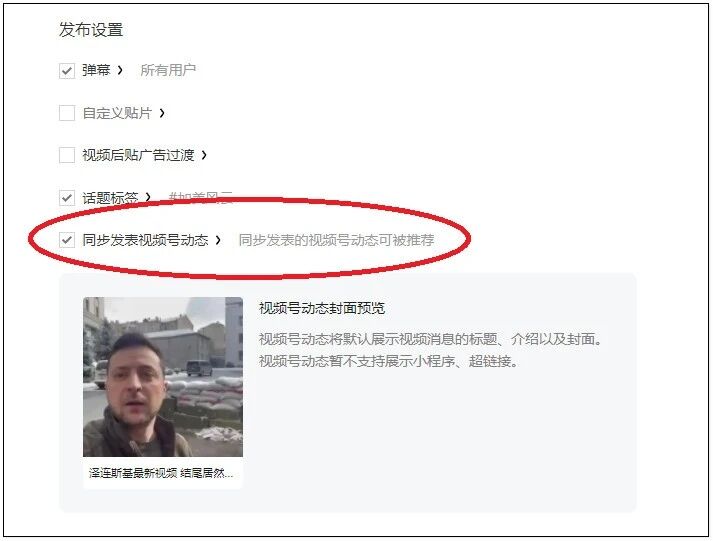The height and width of the screenshot is (541, 713).
Task: Enable the 自定义贴片 checkbox
Action: pos(67,113)
